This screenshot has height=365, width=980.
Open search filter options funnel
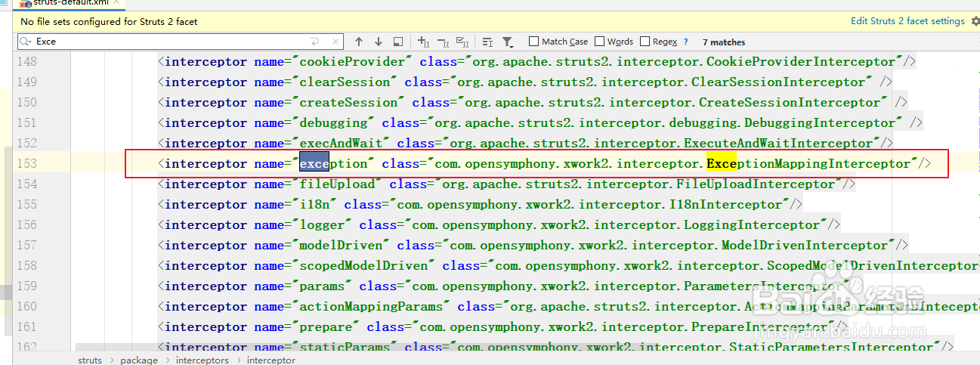[508, 42]
